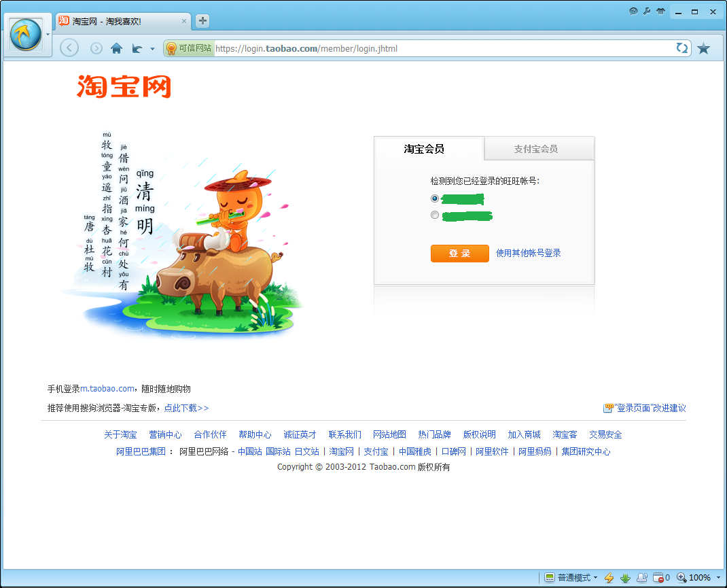Click 中国站 footer link
Screen dimensions: 727x588
coord(250,451)
